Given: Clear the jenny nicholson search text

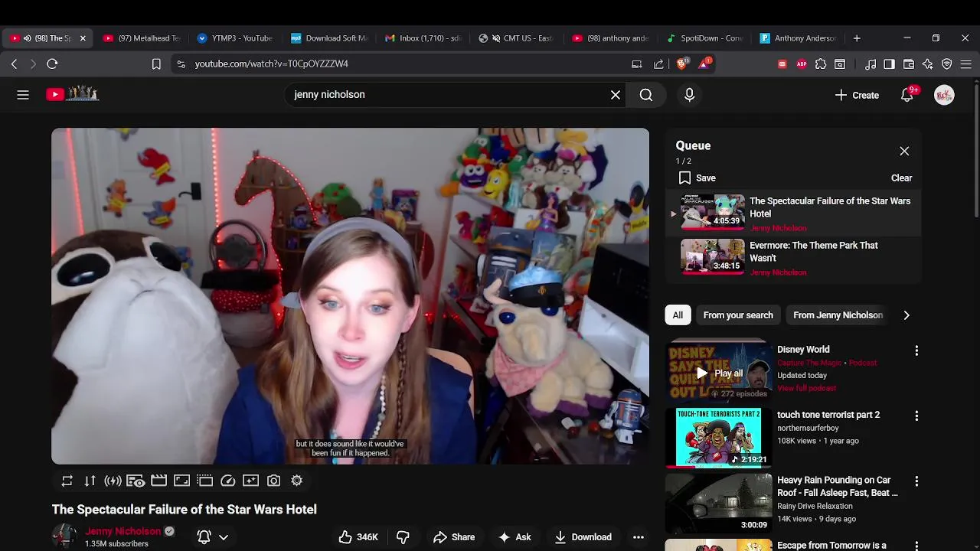Looking at the screenshot, I should [616, 95].
